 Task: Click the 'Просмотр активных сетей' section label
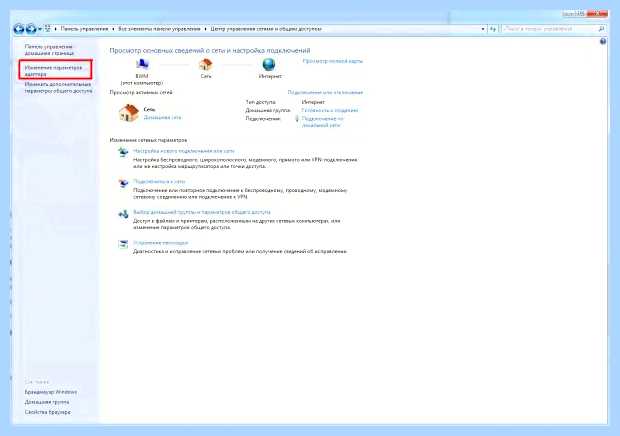pos(141,92)
